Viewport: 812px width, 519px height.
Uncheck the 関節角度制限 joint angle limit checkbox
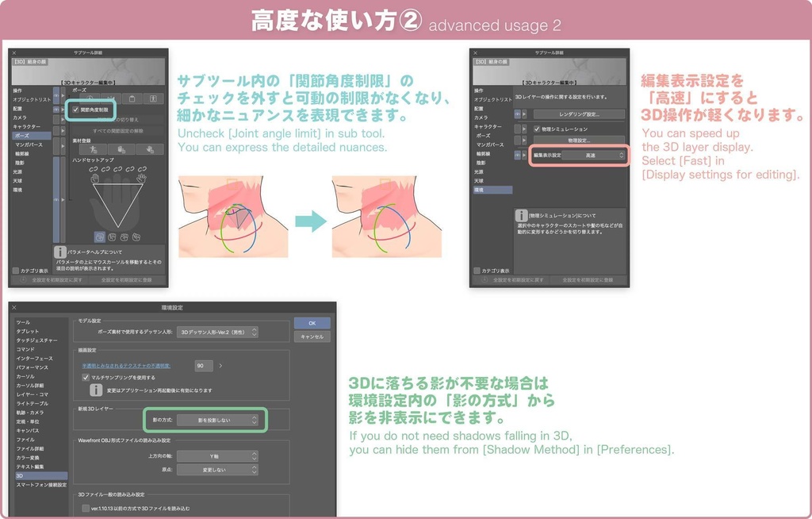(x=75, y=109)
